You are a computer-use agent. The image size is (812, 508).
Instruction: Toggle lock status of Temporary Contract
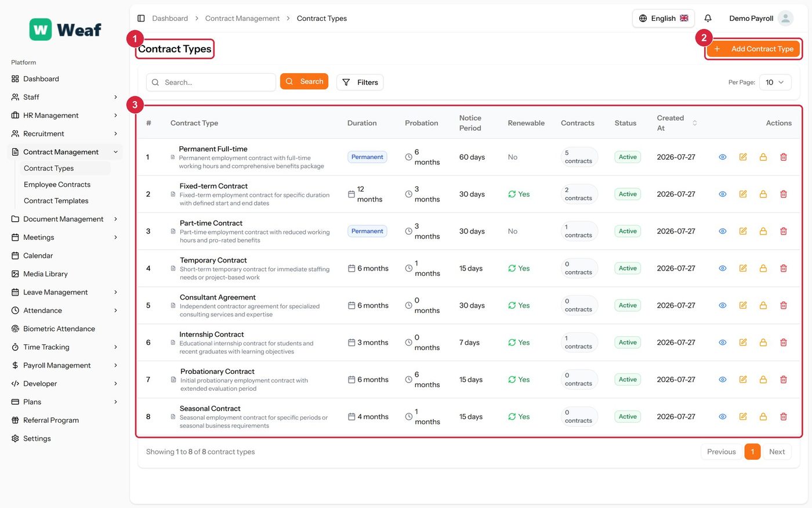pos(763,269)
